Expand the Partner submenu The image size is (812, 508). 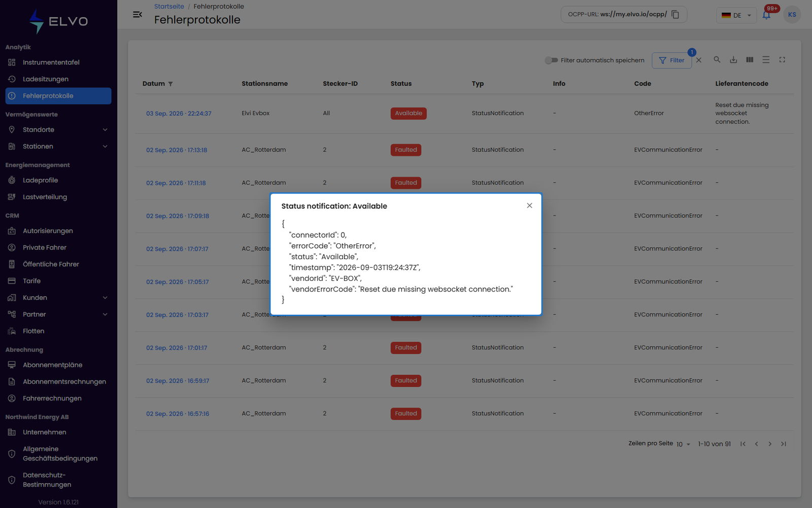pyautogui.click(x=105, y=314)
